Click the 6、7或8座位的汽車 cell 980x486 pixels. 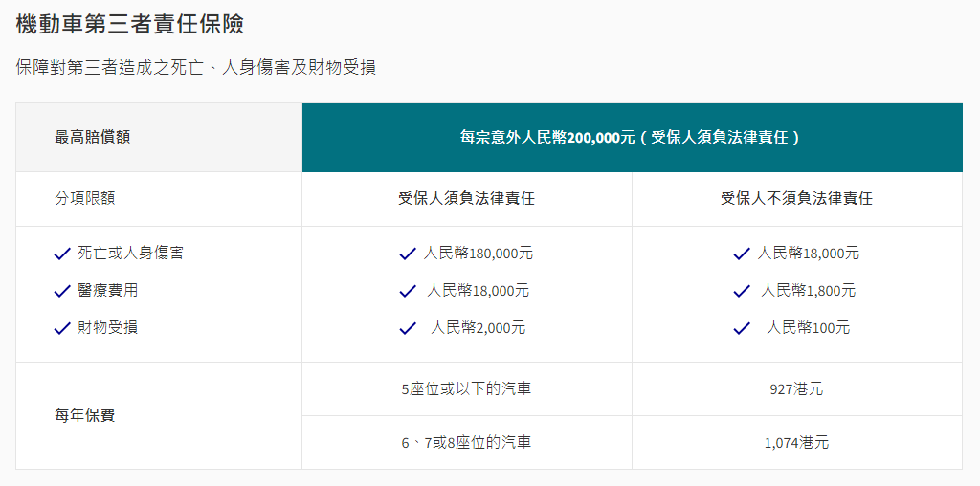(466, 442)
